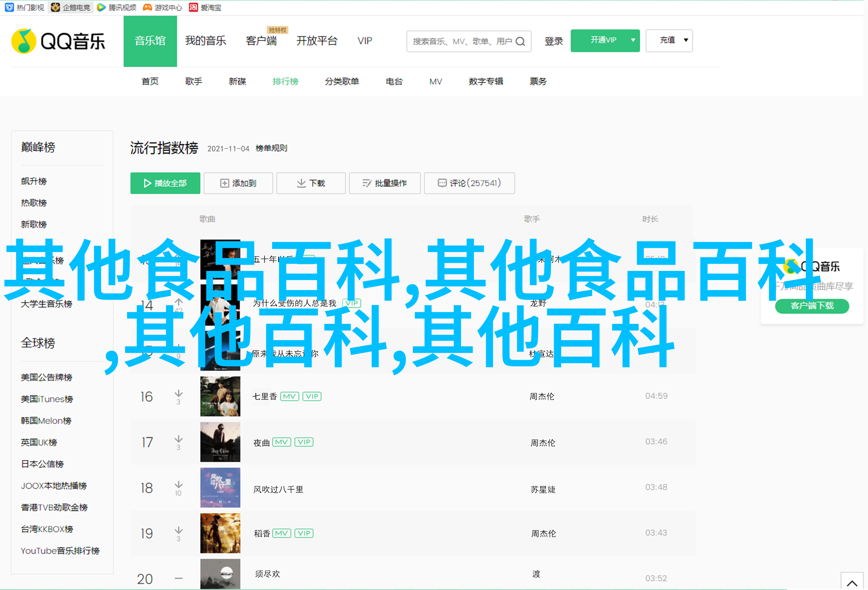Open 企鹅电竞 shortcut in top bar

pos(71,7)
